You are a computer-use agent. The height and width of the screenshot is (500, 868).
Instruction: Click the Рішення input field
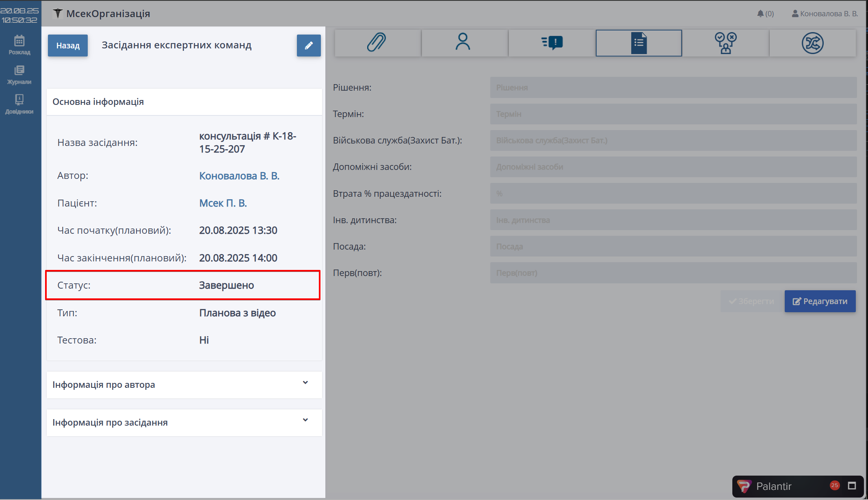(x=673, y=88)
